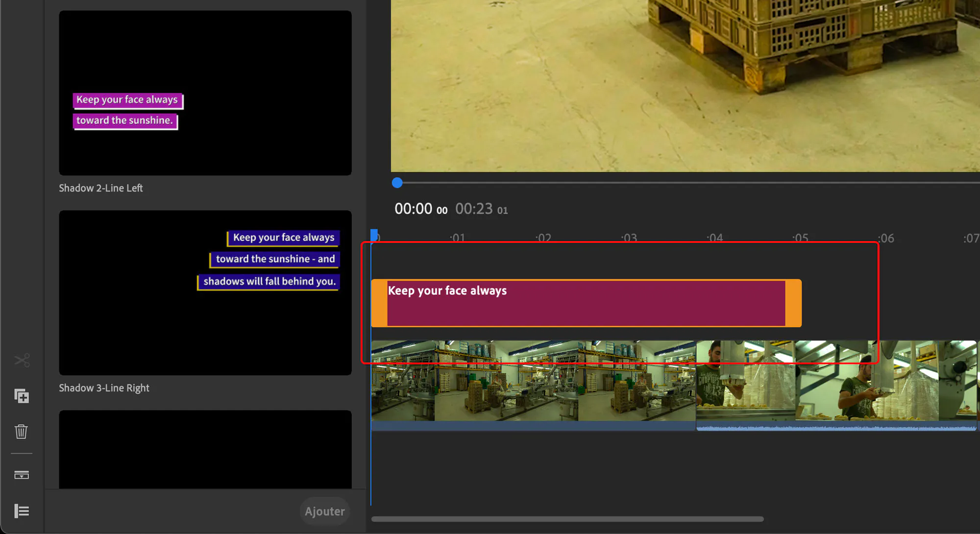
Task: Click the expand audio tracks icon
Action: (x=22, y=475)
